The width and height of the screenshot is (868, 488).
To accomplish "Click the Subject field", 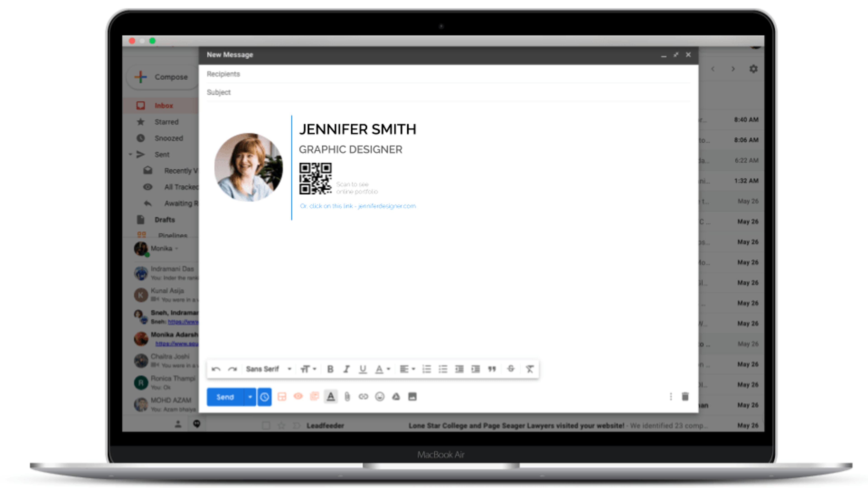I will (x=448, y=92).
